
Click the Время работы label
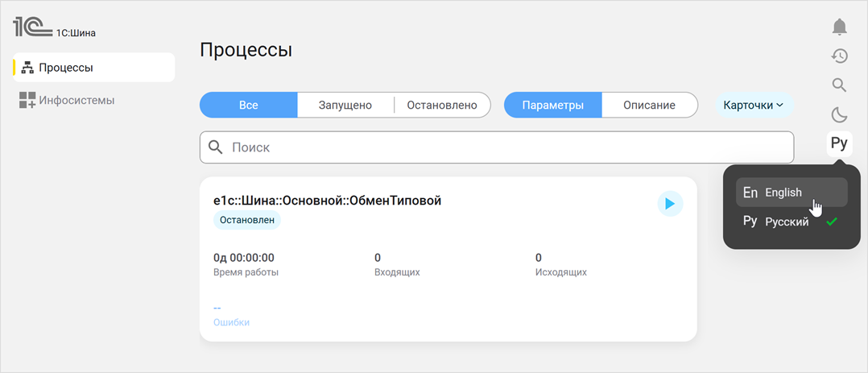coord(246,272)
